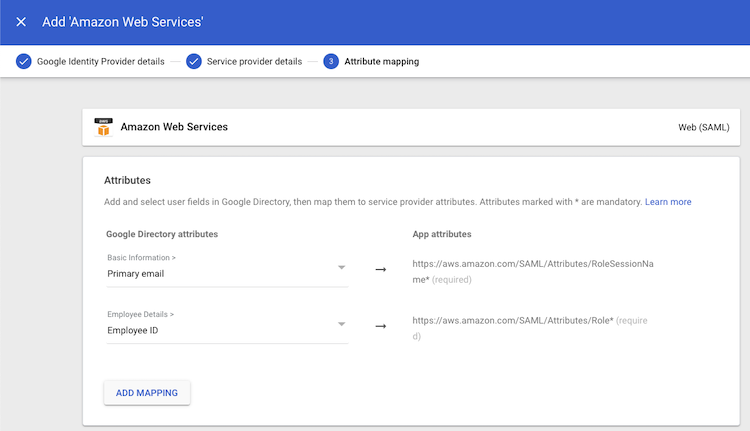The height and width of the screenshot is (431, 750).
Task: Click the App attributes column header
Action: [x=442, y=234]
